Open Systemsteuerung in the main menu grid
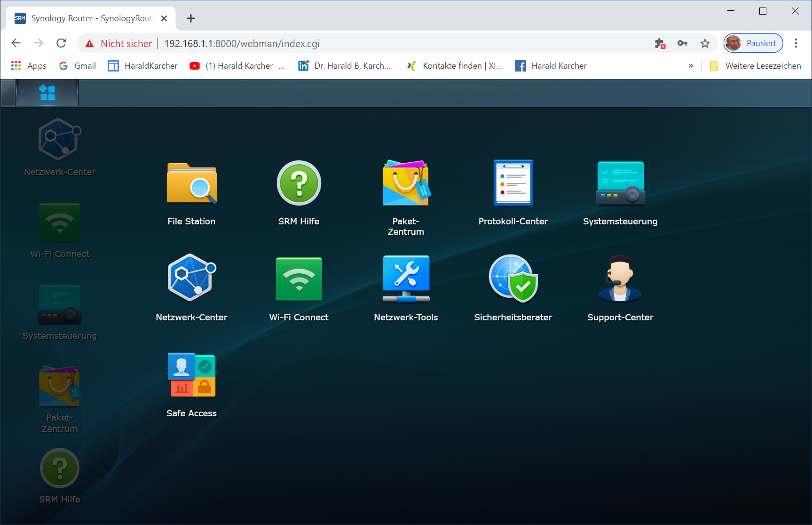This screenshot has height=525, width=812. (x=620, y=193)
